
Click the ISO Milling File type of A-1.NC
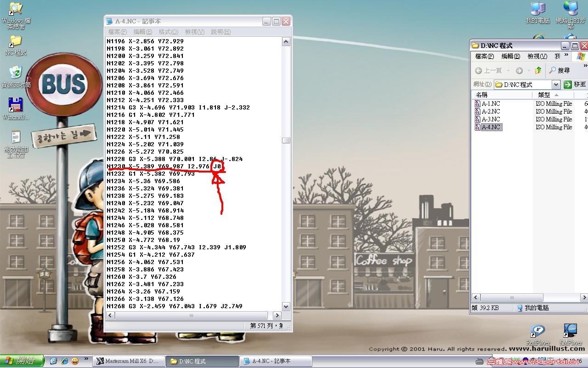[x=554, y=103]
